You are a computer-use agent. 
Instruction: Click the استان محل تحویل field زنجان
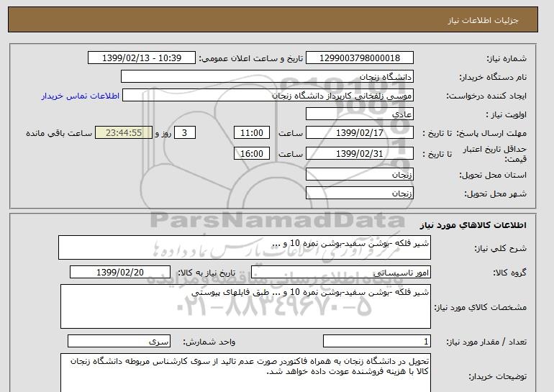(359, 175)
